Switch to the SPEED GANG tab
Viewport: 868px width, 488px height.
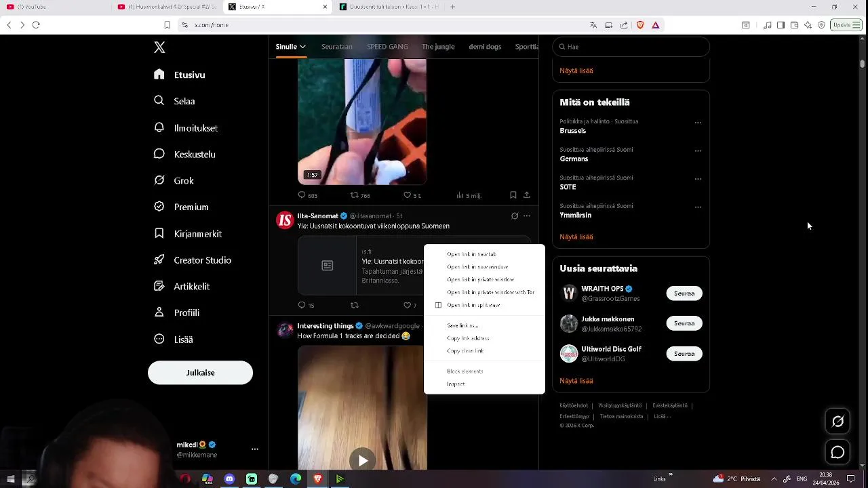[387, 47]
